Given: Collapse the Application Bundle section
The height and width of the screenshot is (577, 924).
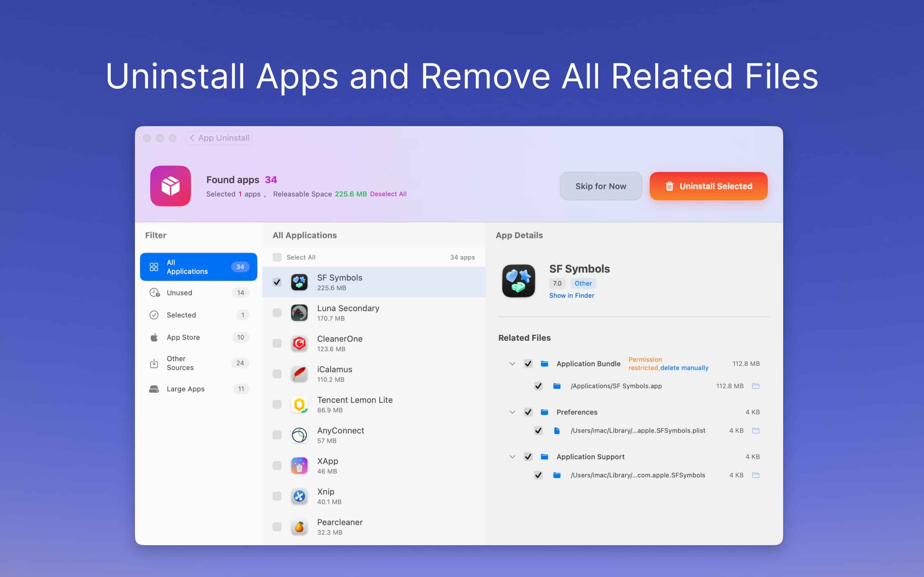Looking at the screenshot, I should tap(512, 364).
